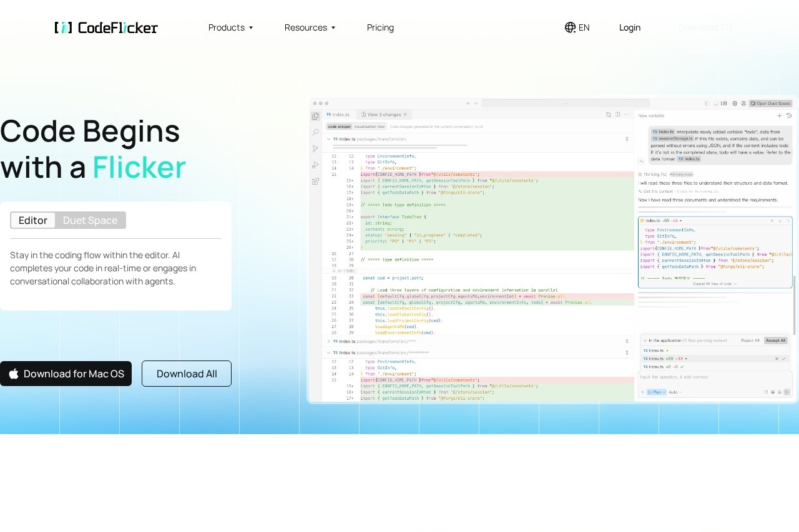Open the account avatar icon in IDE
This screenshot has height=532, width=799.
click(743, 104)
